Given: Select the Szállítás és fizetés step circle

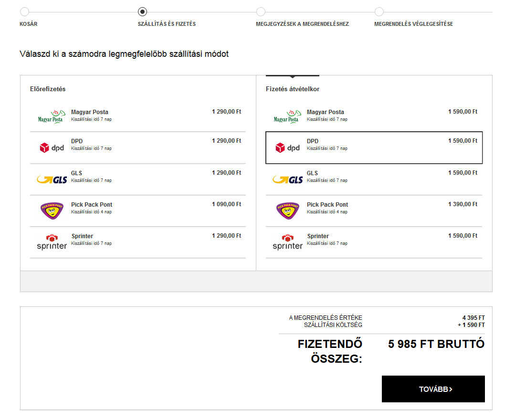Looking at the screenshot, I should [142, 12].
